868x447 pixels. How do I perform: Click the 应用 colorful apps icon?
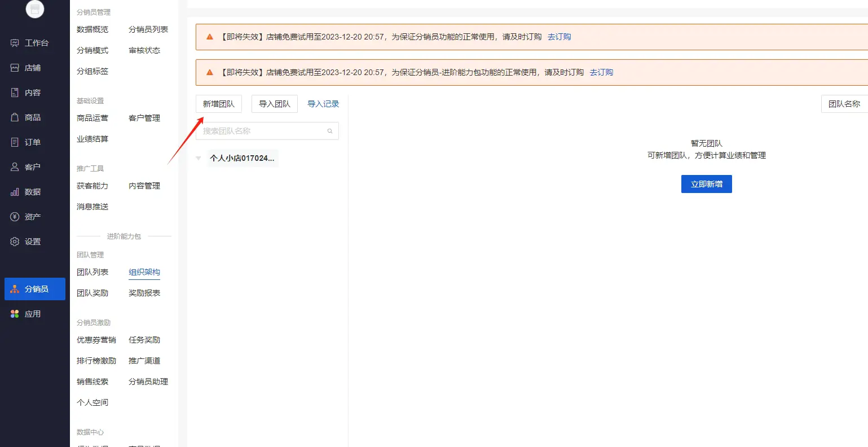[x=15, y=314]
